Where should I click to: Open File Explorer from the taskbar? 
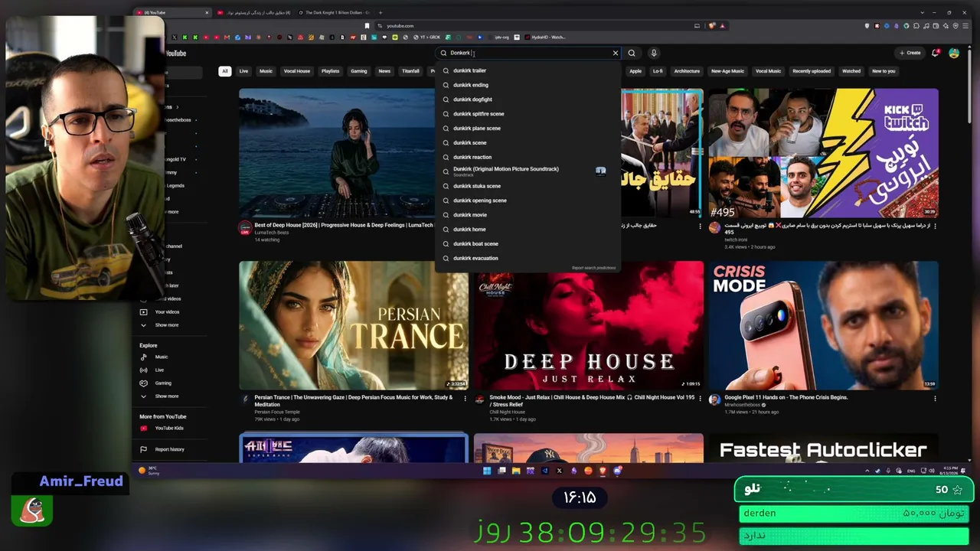point(516,471)
